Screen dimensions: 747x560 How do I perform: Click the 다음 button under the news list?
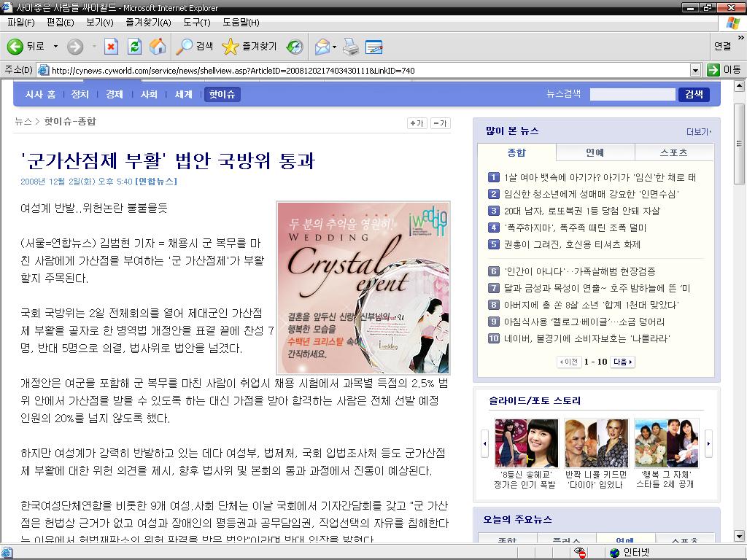coord(622,362)
